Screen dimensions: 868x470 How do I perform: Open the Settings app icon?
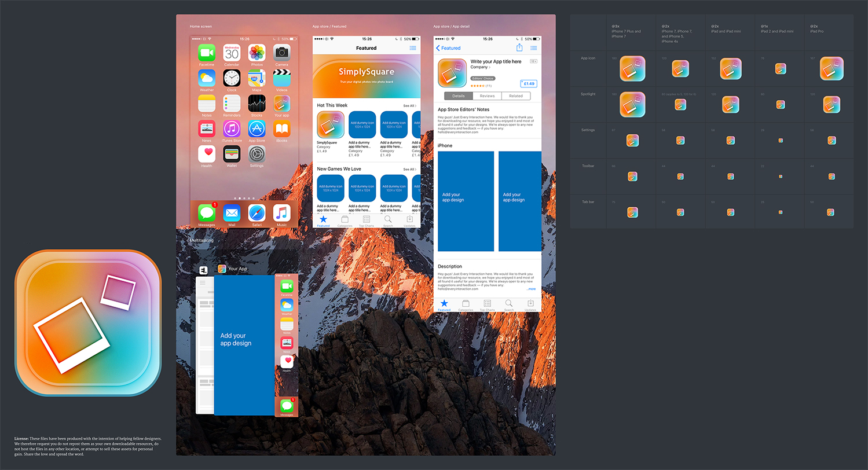coord(257,155)
